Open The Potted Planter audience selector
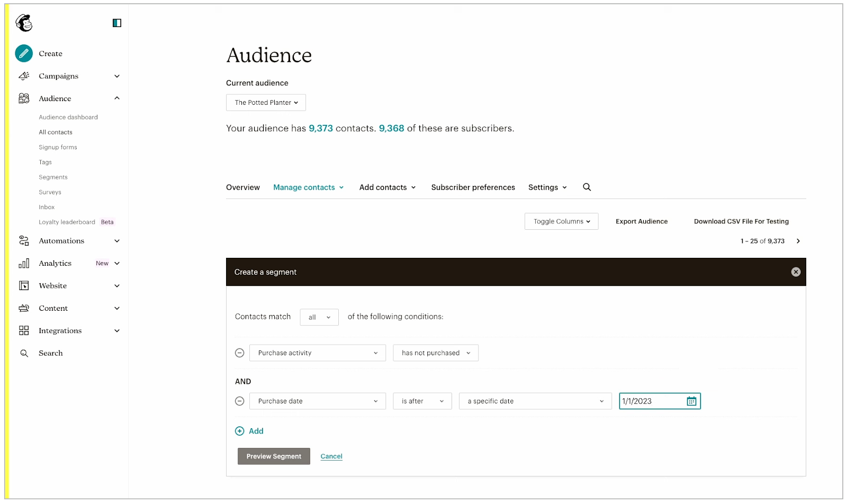 coord(266,102)
